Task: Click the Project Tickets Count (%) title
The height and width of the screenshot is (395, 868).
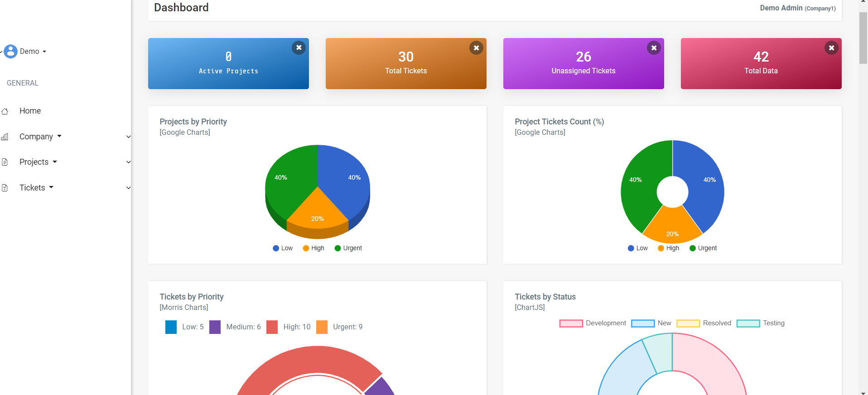Action: click(559, 122)
